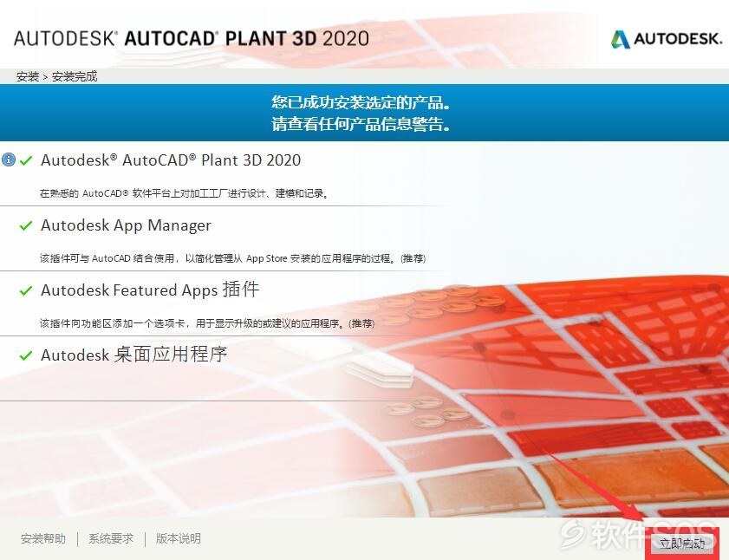729x560 pixels.
Task: Click the 安装 > 安装完成 breadcrumb text
Action: pyautogui.click(x=56, y=76)
